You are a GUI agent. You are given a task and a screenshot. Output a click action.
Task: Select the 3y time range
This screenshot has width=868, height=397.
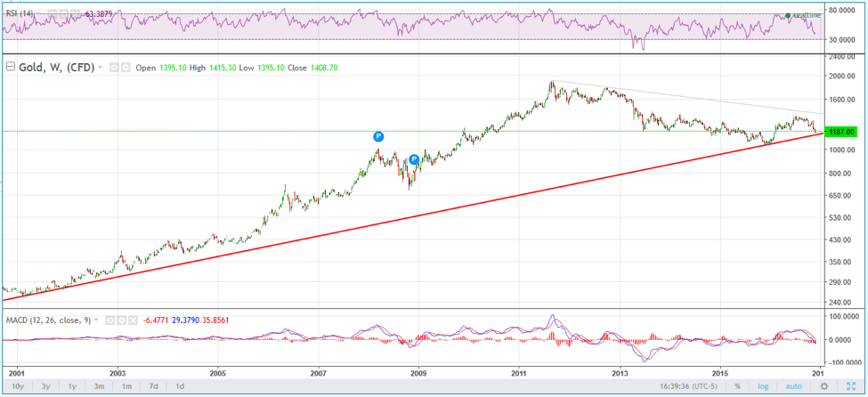47,386
